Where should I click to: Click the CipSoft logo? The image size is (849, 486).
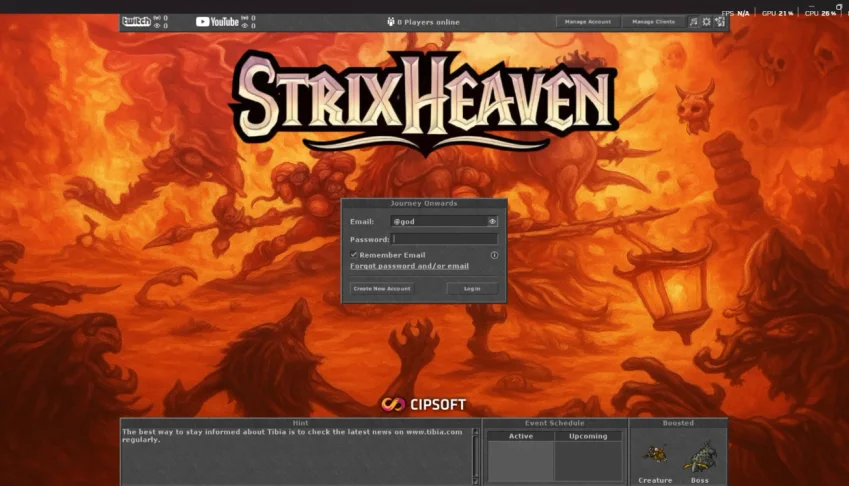[423, 404]
